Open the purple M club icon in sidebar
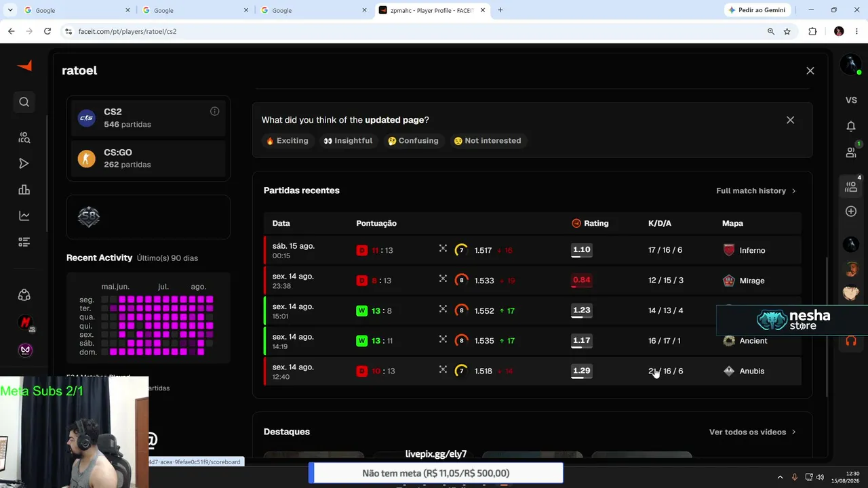Viewport: 868px width, 488px height. tap(25, 350)
